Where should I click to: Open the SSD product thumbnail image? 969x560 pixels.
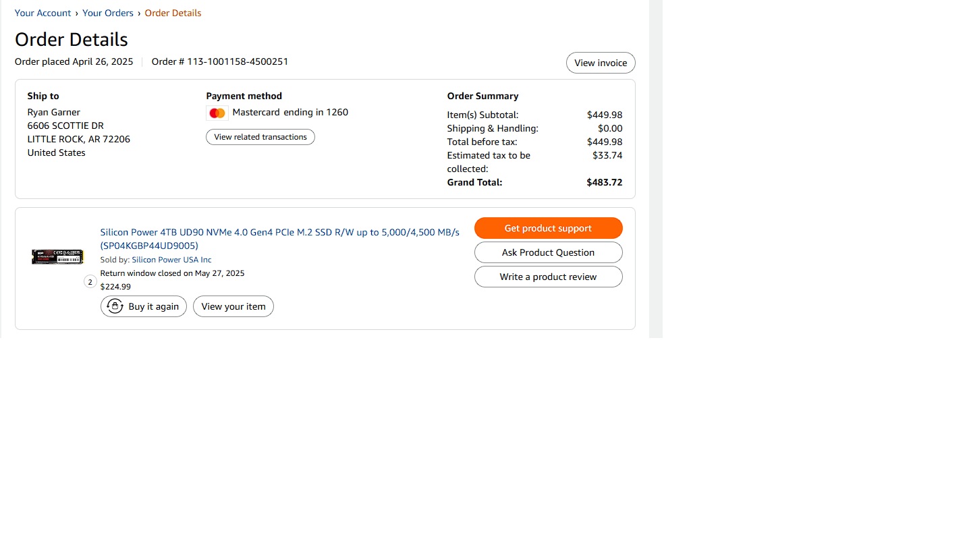click(57, 257)
